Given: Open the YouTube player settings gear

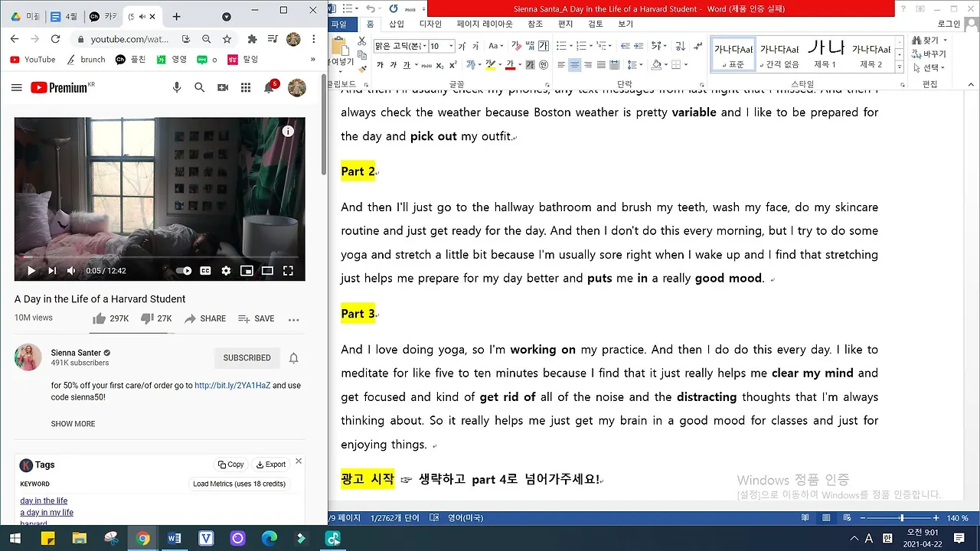Looking at the screenshot, I should coord(225,270).
